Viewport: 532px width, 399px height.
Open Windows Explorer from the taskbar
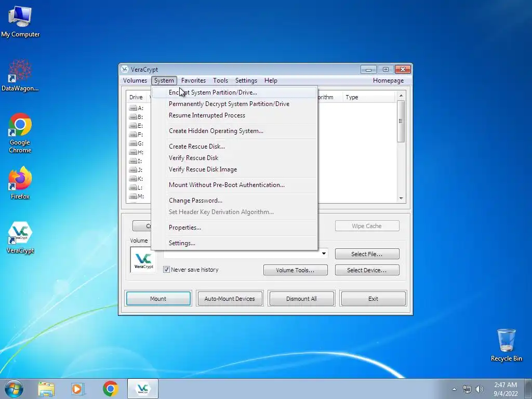pyautogui.click(x=46, y=389)
